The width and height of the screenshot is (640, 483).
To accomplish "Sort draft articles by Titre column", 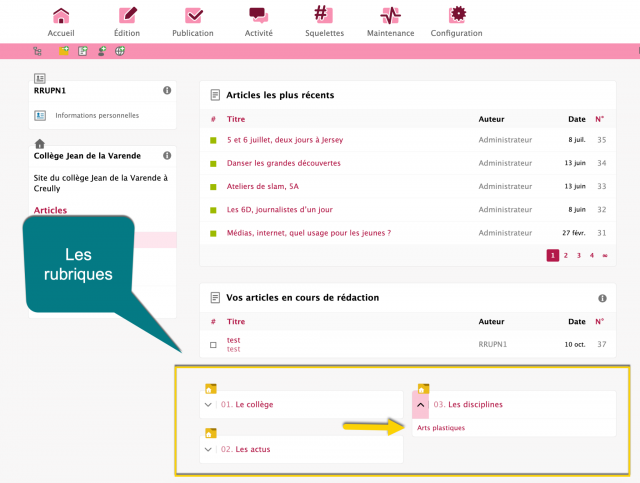I will [236, 322].
